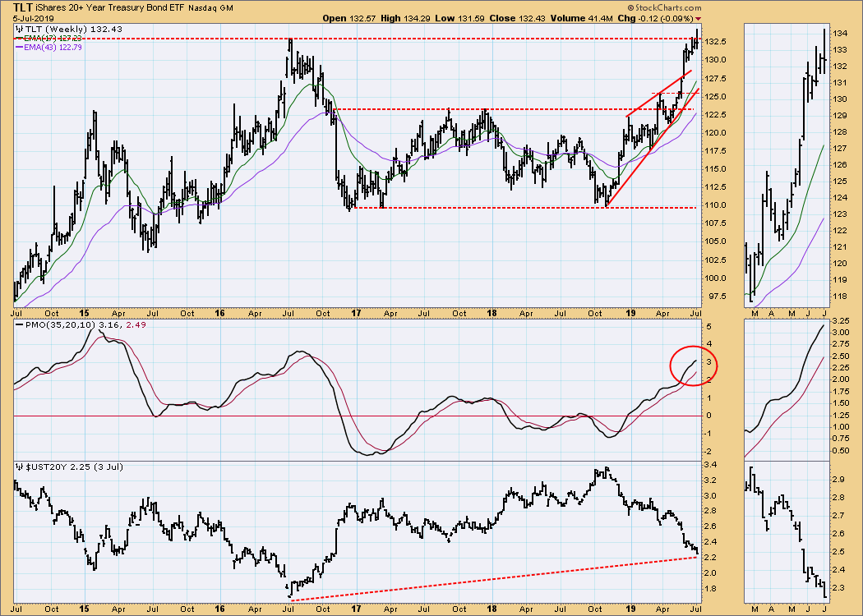Click the 0.50 label on the PMO zoom axis

tap(841, 450)
